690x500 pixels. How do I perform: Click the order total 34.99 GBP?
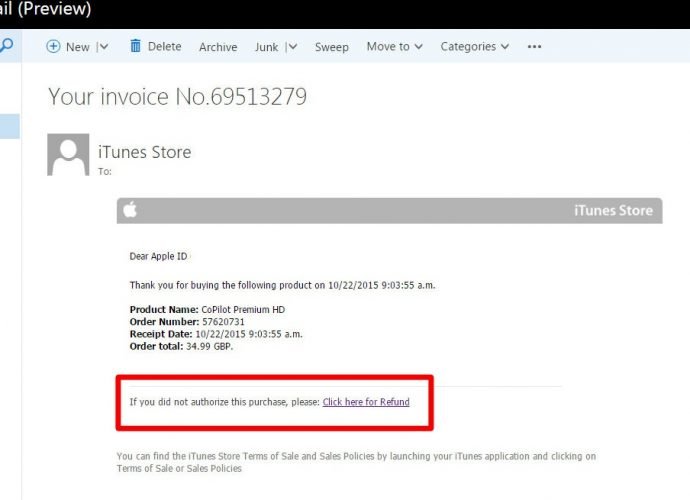(x=209, y=346)
